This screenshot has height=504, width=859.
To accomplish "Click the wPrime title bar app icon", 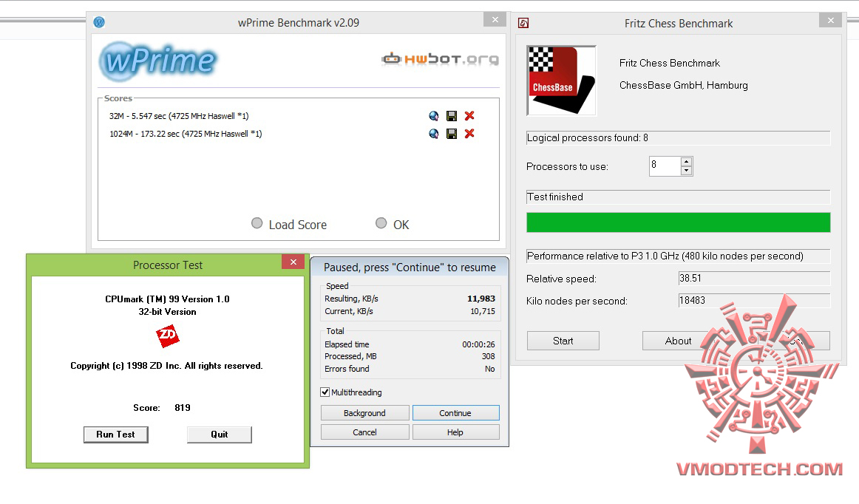I will (x=99, y=22).
